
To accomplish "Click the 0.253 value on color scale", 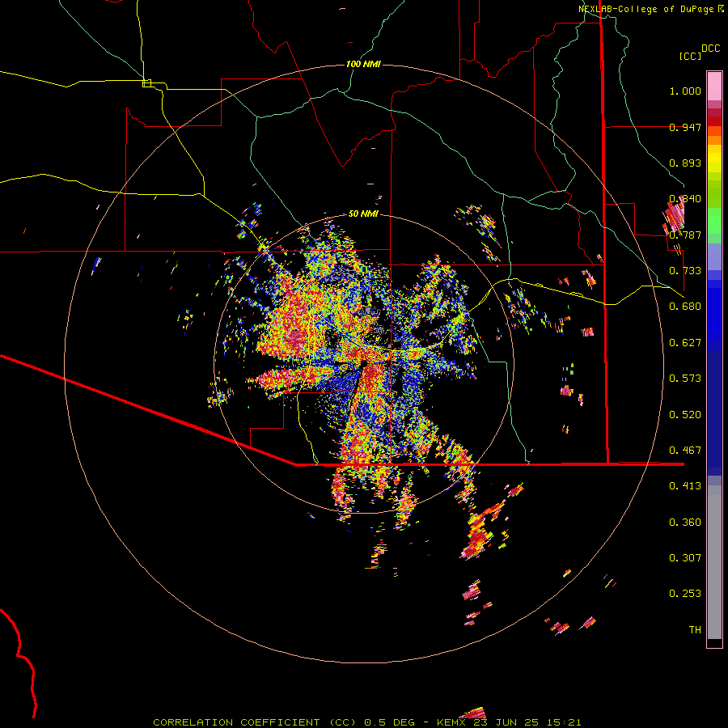I will pyautogui.click(x=685, y=594).
